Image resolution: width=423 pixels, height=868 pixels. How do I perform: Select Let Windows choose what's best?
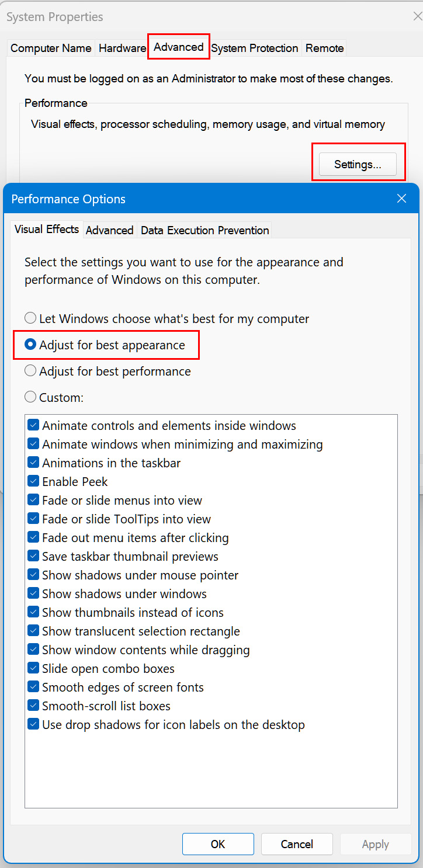(x=30, y=319)
